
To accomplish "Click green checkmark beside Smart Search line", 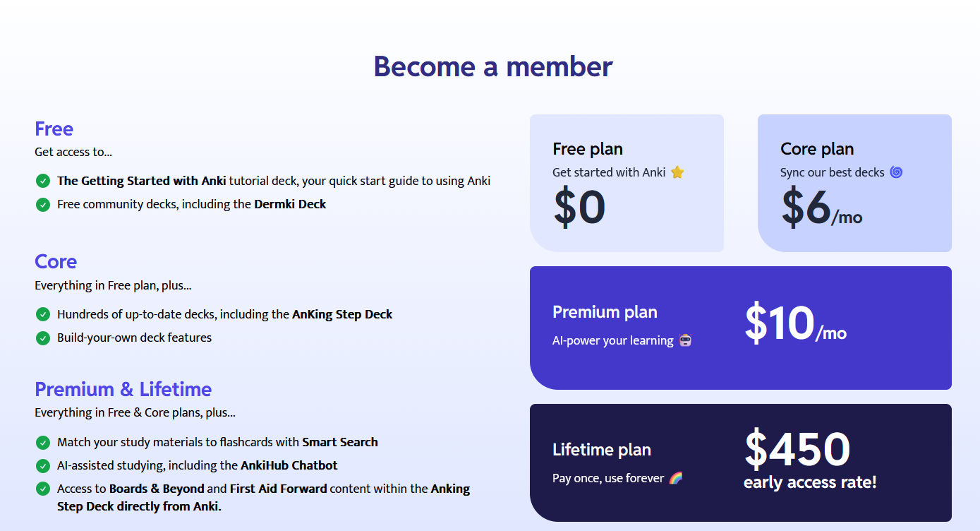I will pyautogui.click(x=43, y=442).
